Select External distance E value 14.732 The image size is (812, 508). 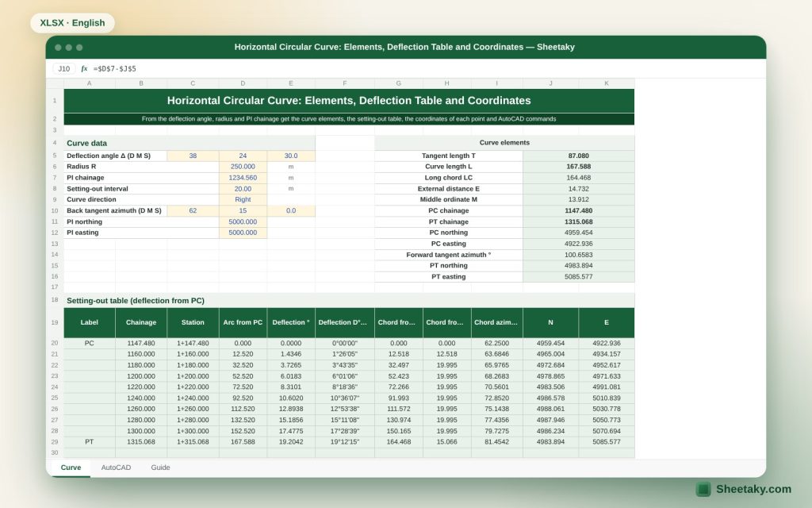tap(578, 189)
